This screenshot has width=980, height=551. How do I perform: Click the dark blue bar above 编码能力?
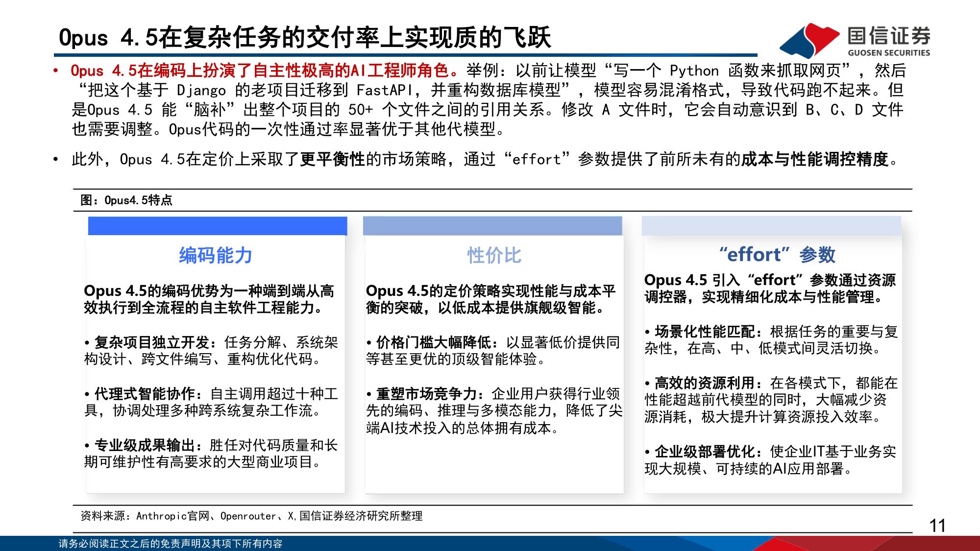pos(218,226)
